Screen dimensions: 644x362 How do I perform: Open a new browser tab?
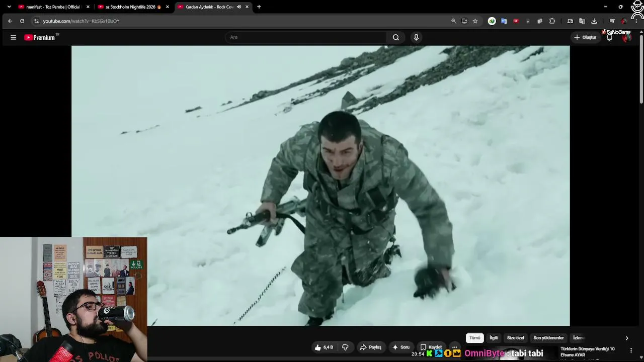click(259, 7)
